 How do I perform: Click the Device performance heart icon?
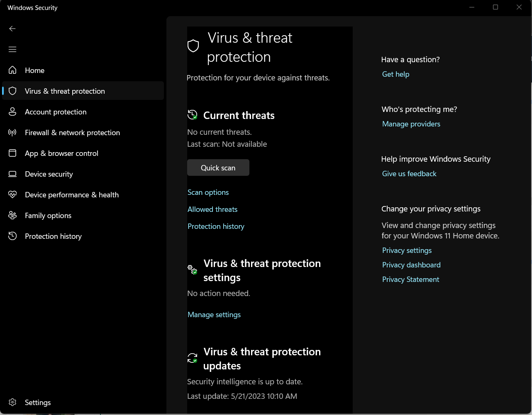[13, 194]
